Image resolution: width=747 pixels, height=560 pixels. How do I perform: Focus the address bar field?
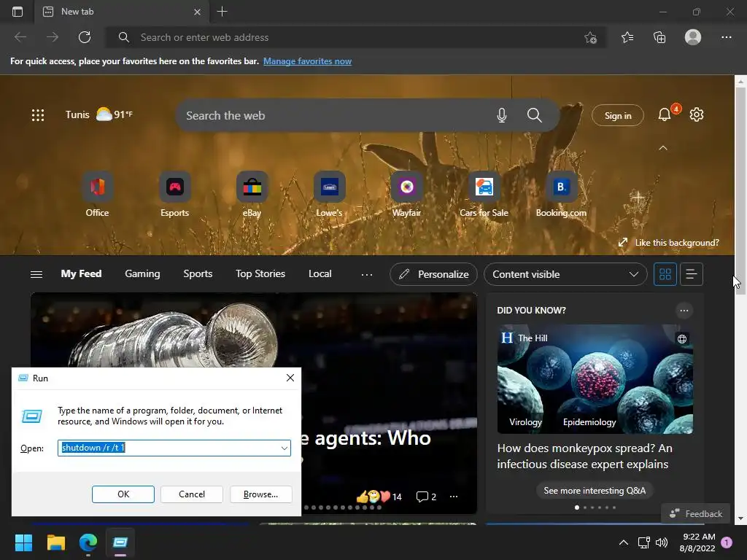tap(355, 37)
